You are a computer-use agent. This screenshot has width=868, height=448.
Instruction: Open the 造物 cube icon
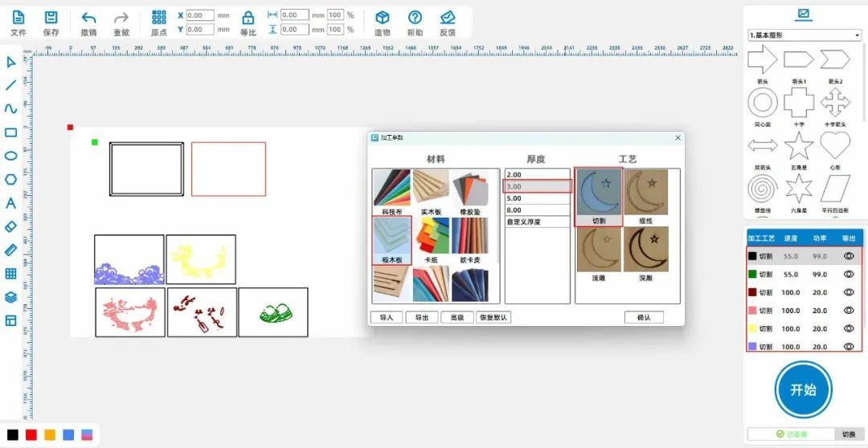click(383, 18)
